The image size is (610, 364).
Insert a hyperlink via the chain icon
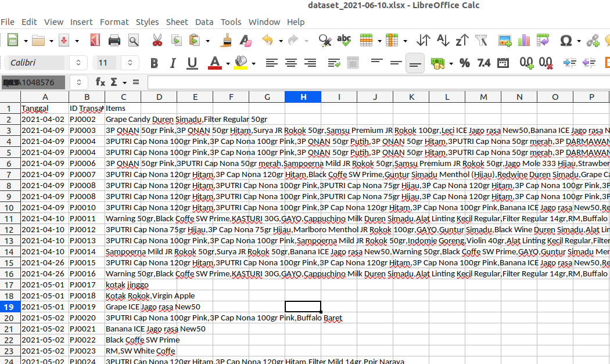click(x=593, y=40)
